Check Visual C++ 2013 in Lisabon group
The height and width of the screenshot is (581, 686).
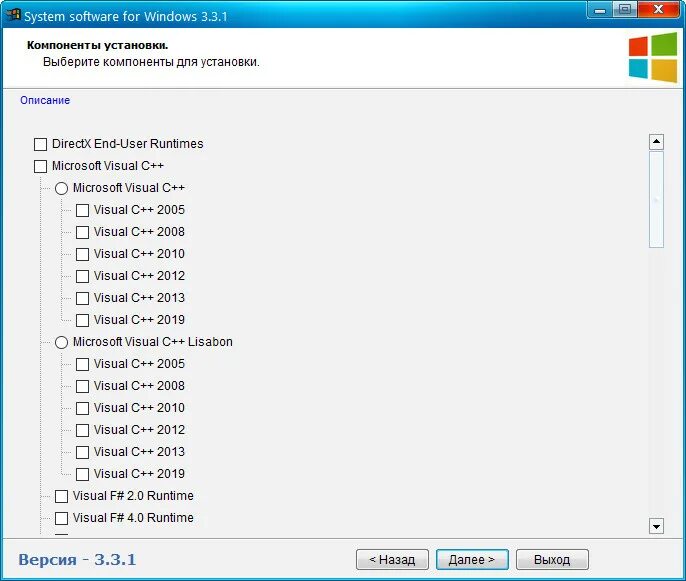click(82, 452)
